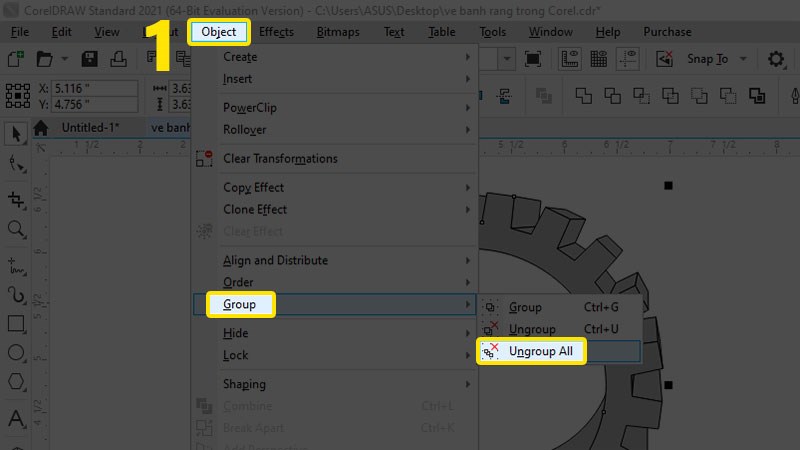Open the Shaping submenu entry
The image size is (800, 450).
pyautogui.click(x=335, y=384)
